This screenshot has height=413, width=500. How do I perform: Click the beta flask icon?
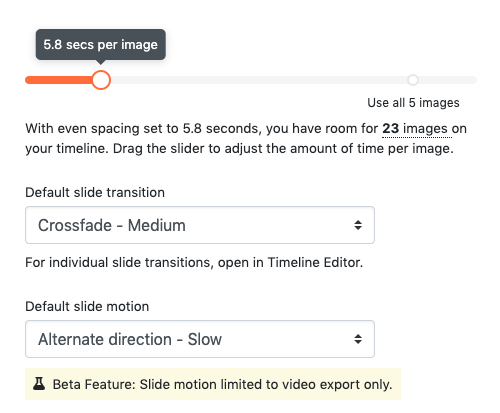[39, 384]
